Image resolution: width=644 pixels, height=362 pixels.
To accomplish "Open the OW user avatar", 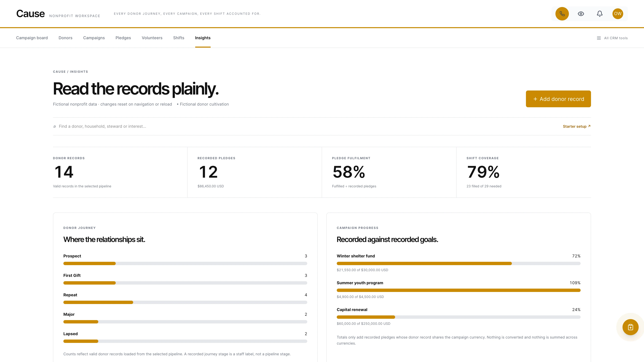I will (618, 14).
